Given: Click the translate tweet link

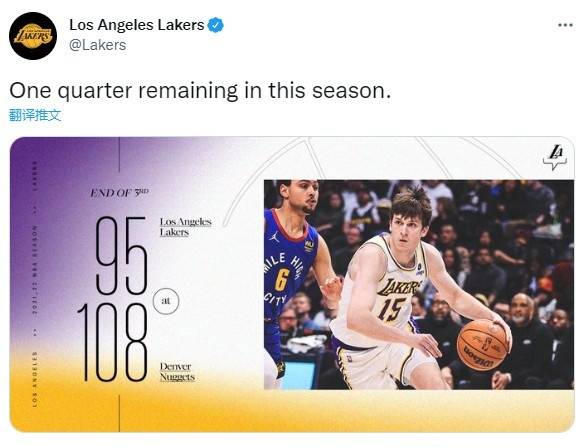Looking at the screenshot, I should pos(35,115).
